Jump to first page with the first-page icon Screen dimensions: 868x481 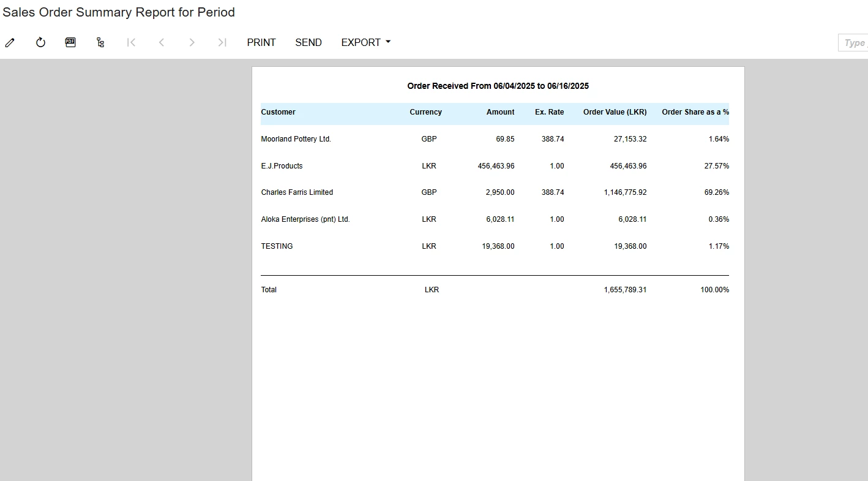coord(131,42)
